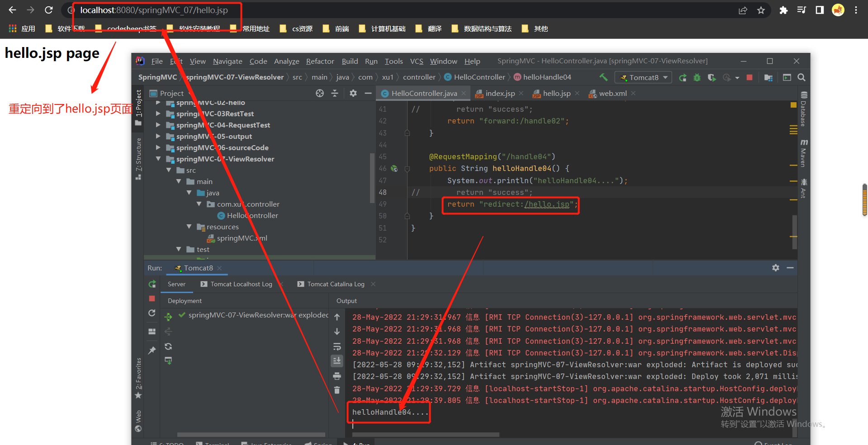Switch to the web.xml editor tab

pos(612,93)
